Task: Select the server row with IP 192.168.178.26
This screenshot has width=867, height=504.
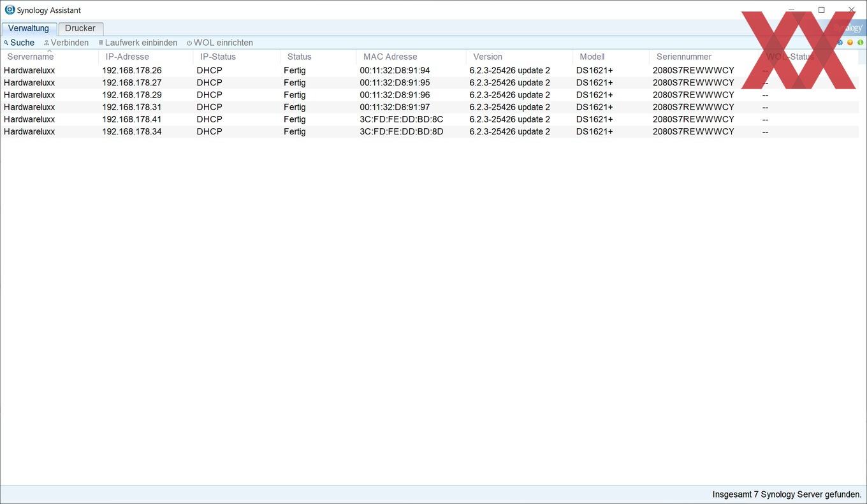Action: (x=430, y=71)
